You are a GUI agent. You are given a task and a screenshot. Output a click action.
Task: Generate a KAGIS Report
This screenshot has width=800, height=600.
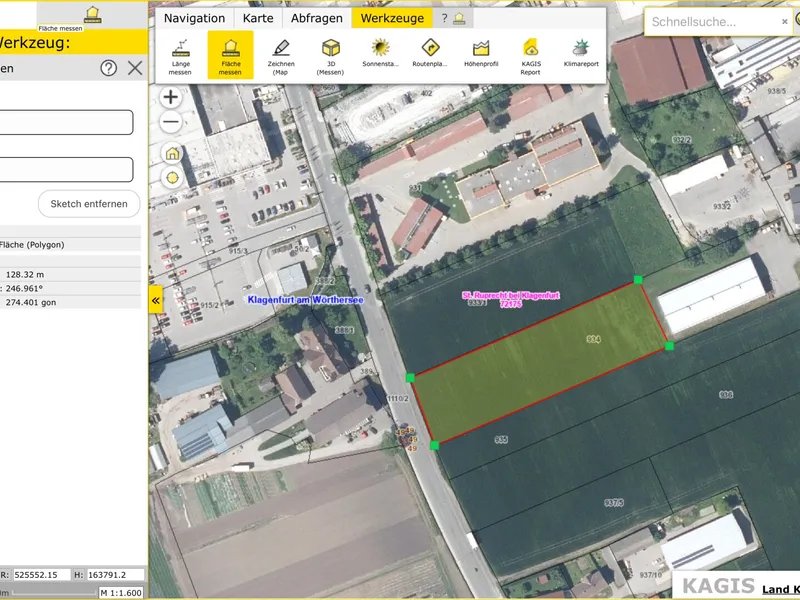tap(531, 55)
